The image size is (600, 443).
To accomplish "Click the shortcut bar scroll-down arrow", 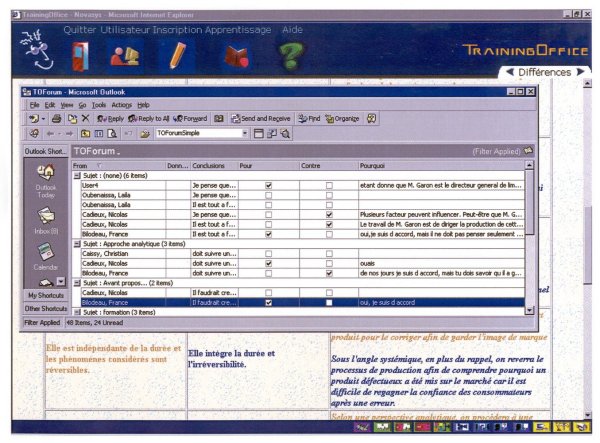I will 61,282.
